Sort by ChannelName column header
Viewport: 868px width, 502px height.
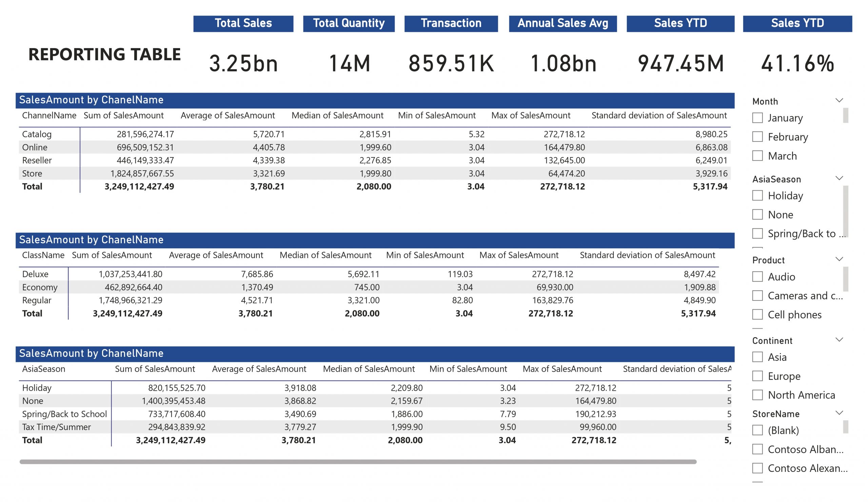(49, 115)
